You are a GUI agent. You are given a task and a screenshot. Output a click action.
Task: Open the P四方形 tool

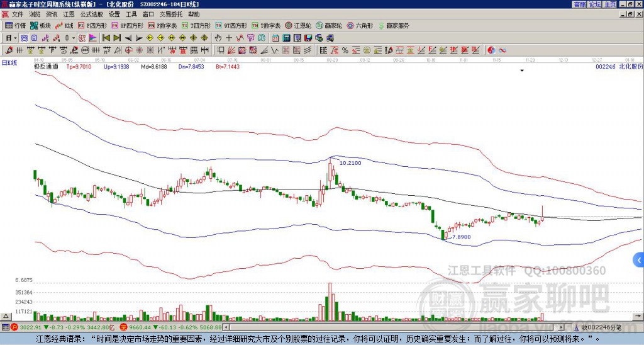[92, 25]
